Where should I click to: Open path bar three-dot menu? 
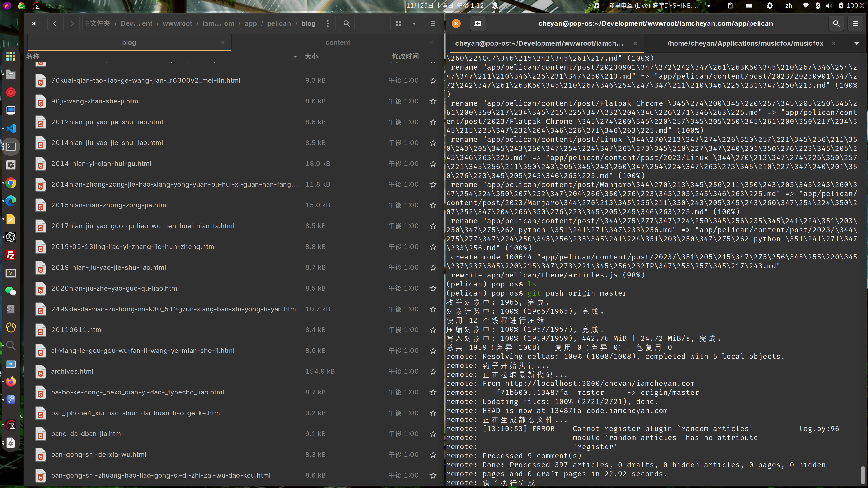point(328,23)
